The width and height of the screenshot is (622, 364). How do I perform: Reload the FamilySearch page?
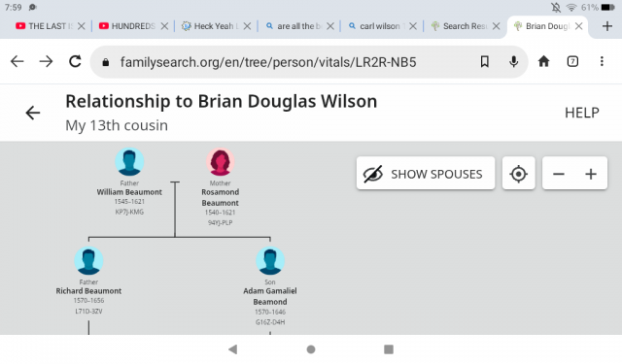point(75,61)
